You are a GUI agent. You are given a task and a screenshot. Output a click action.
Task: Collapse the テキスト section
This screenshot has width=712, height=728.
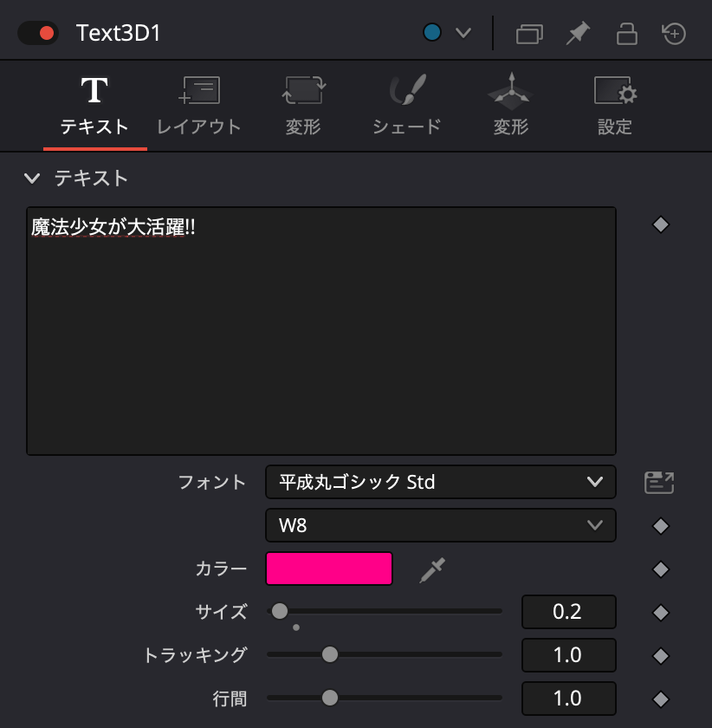(x=32, y=179)
